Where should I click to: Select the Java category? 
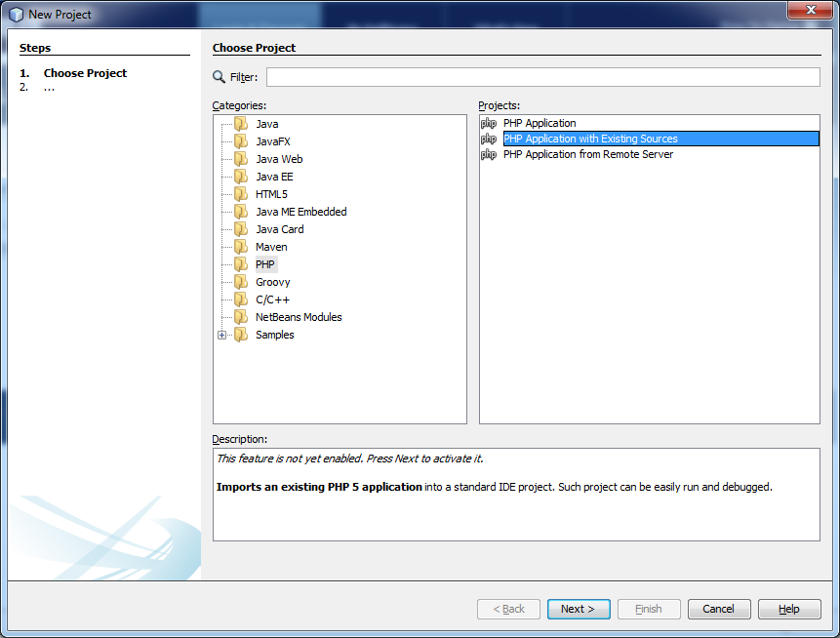pyautogui.click(x=266, y=124)
